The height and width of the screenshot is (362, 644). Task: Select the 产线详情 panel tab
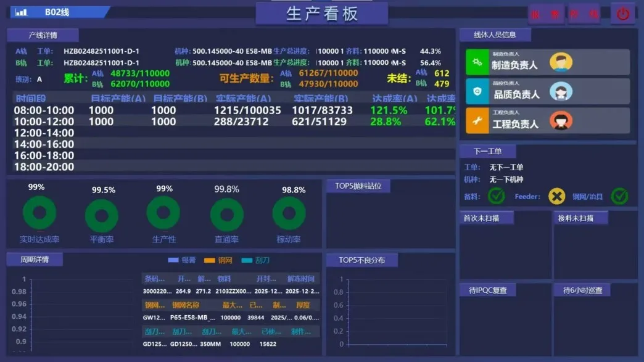pos(43,35)
